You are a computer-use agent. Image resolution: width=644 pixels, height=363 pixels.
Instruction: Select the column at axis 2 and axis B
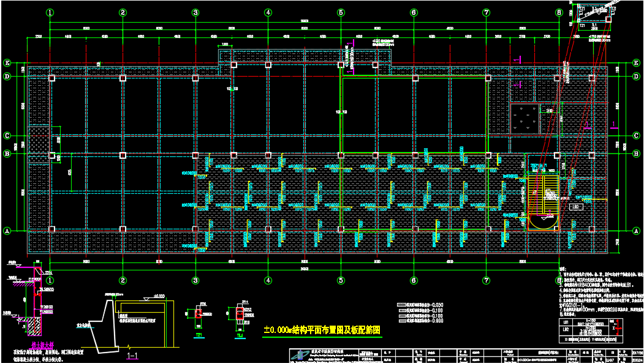123,155
